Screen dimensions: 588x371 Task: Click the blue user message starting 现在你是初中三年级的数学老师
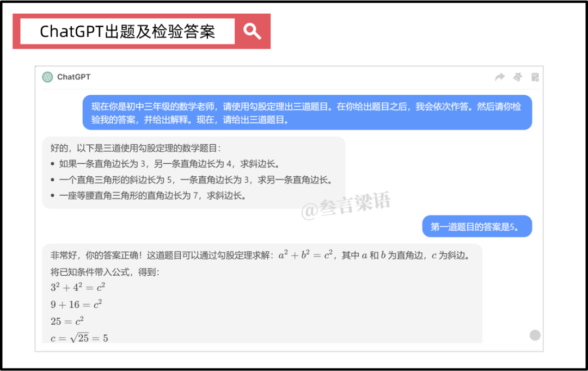click(x=307, y=113)
